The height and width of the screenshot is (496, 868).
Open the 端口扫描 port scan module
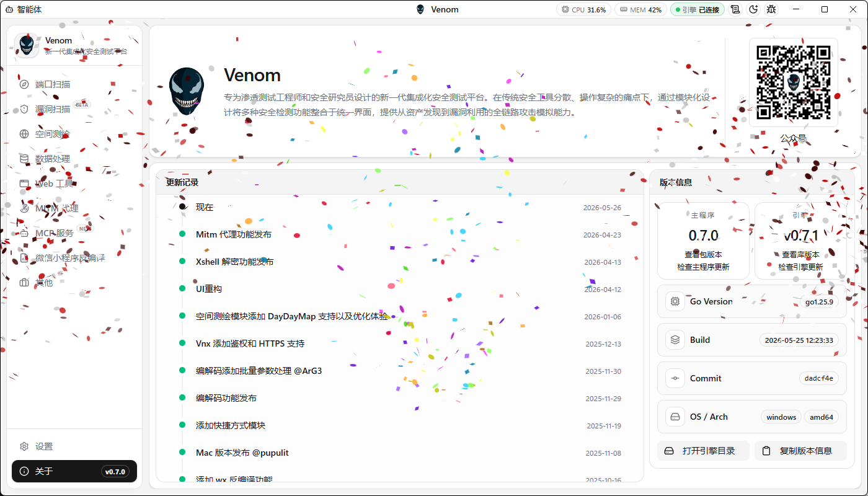[74, 84]
